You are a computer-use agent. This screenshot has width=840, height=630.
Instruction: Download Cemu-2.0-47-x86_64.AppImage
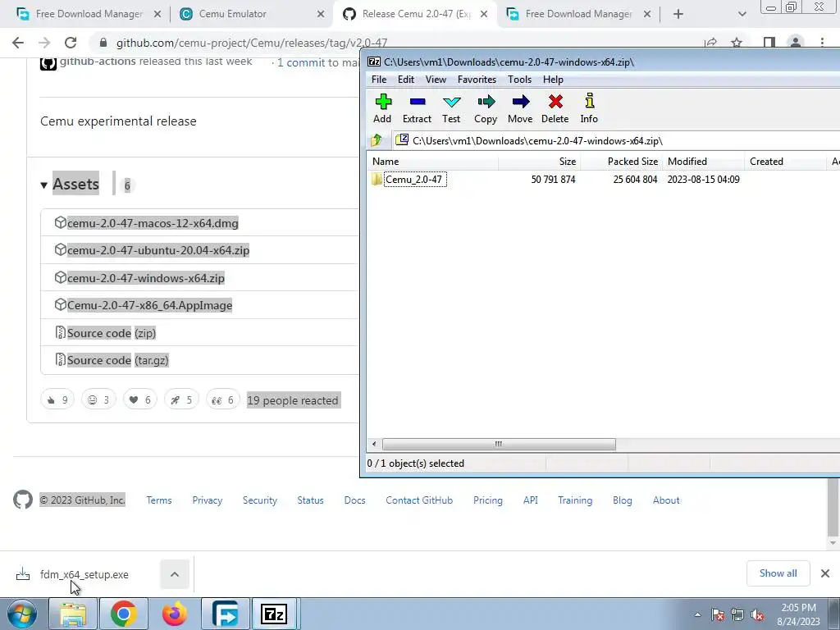pos(149,305)
